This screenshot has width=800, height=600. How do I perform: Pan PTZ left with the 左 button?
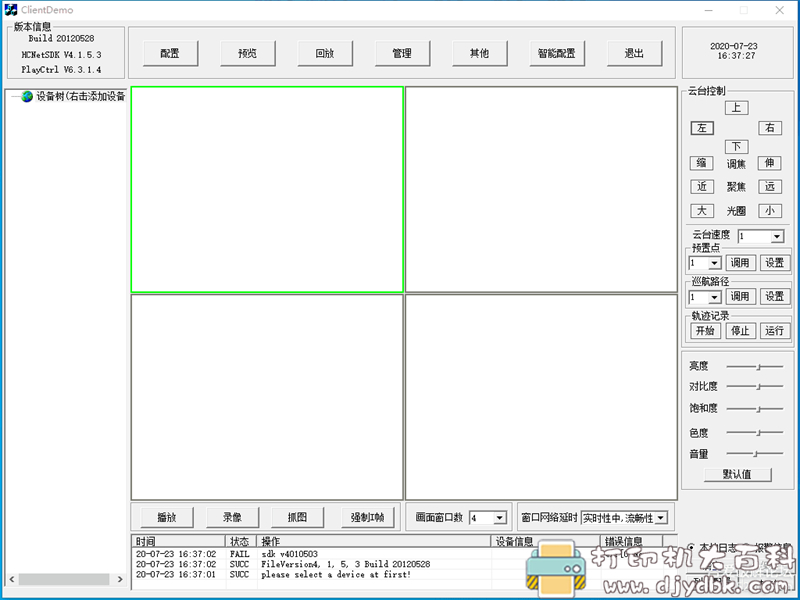(x=702, y=128)
